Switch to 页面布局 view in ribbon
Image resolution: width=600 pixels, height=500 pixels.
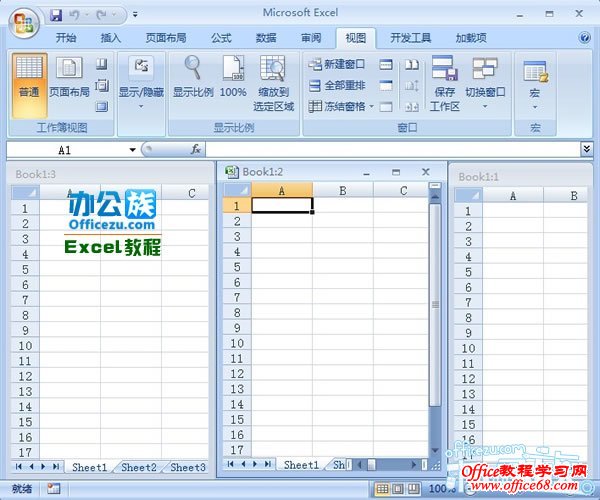tap(69, 77)
